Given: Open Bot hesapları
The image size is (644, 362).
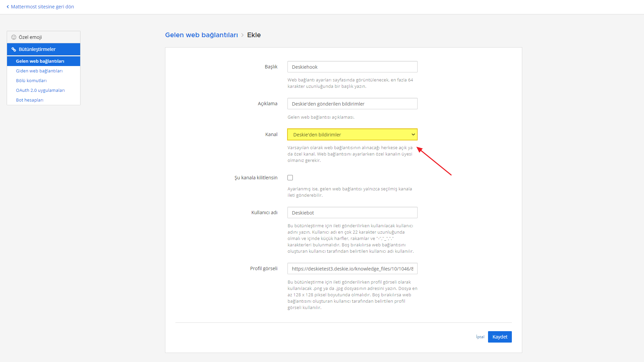Looking at the screenshot, I should coord(30,100).
